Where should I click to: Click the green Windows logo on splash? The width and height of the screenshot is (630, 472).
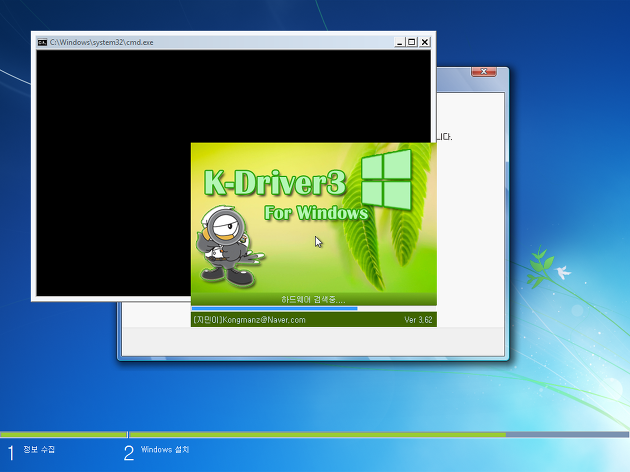point(387,180)
